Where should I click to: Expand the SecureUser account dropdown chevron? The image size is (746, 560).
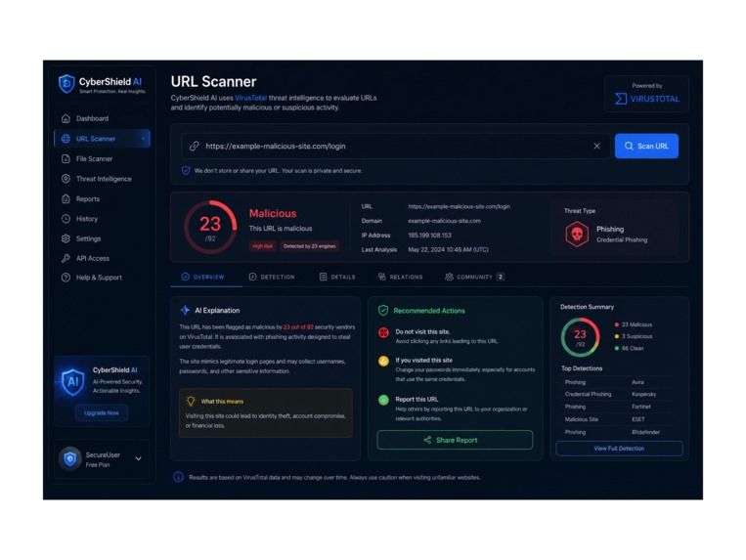point(139,458)
